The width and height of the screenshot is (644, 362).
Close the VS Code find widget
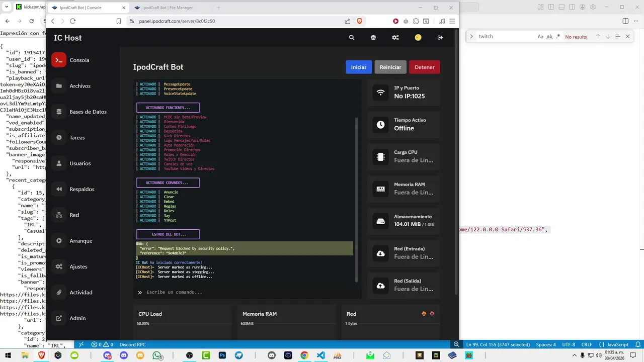pos(627,37)
